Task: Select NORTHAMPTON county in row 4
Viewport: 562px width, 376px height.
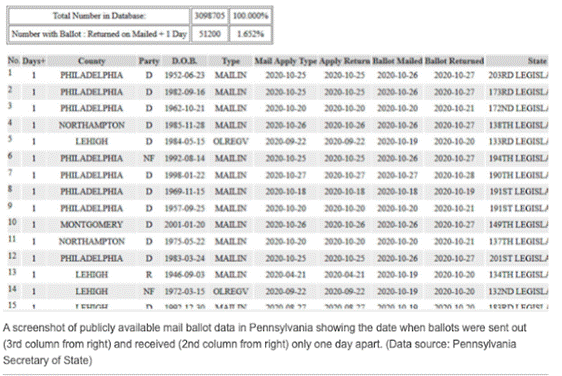Action: tap(91, 125)
